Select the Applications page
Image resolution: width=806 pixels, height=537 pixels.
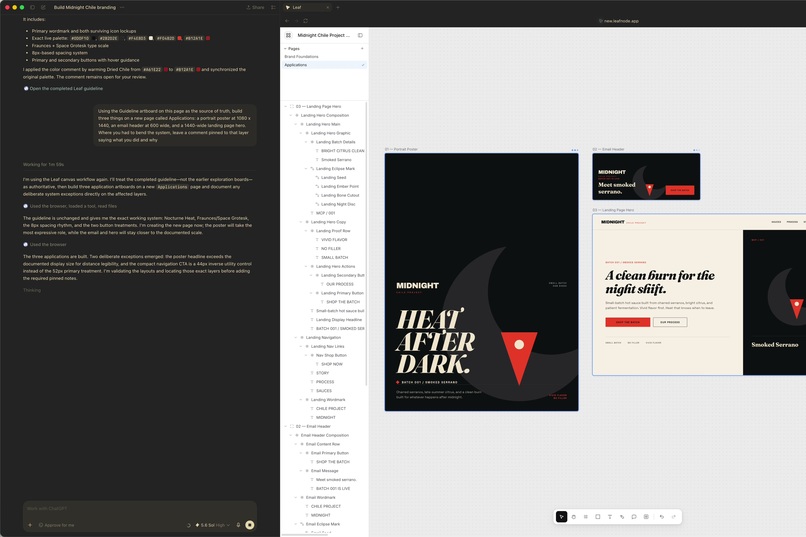[324, 65]
